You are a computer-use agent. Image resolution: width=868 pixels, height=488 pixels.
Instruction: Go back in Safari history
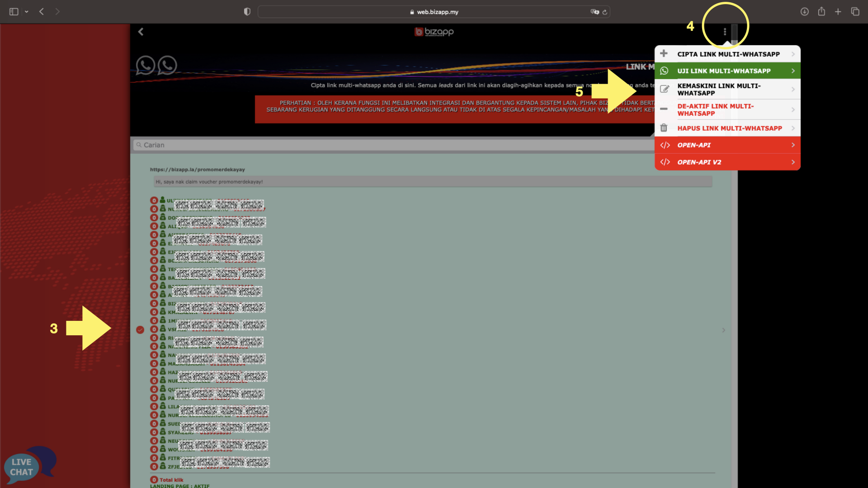tap(42, 12)
